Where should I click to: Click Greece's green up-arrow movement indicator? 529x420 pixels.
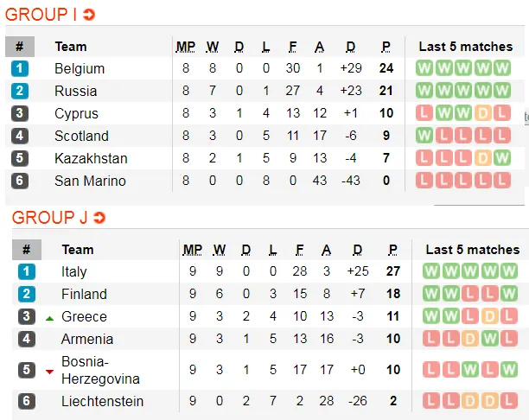tap(50, 318)
